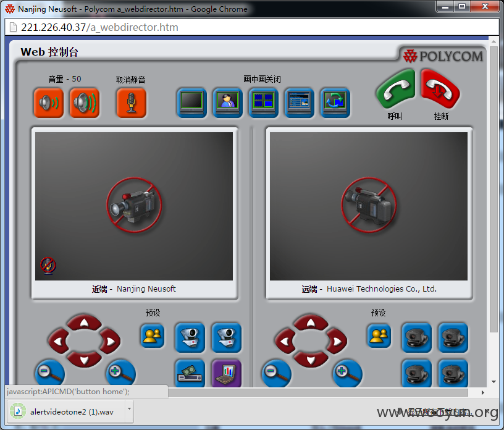Toggle the orange microphone mute button
504x430 pixels.
pyautogui.click(x=131, y=103)
